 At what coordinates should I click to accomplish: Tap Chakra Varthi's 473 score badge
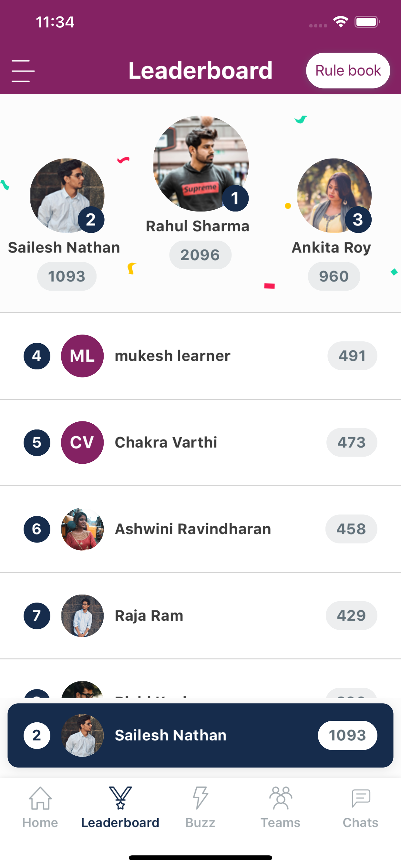tap(352, 442)
